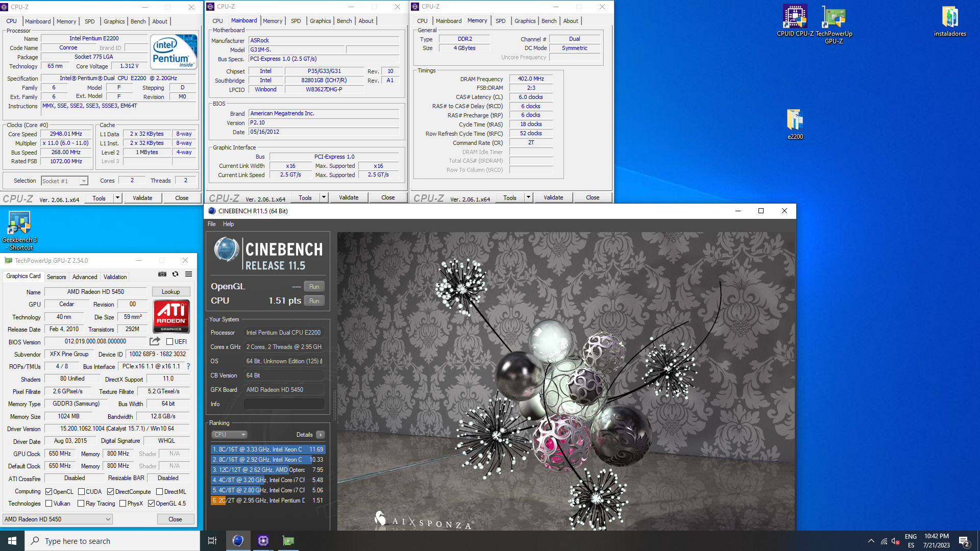Screen dimensions: 980x551
Task: Click the Cinebench Info input field
Action: click(x=284, y=404)
